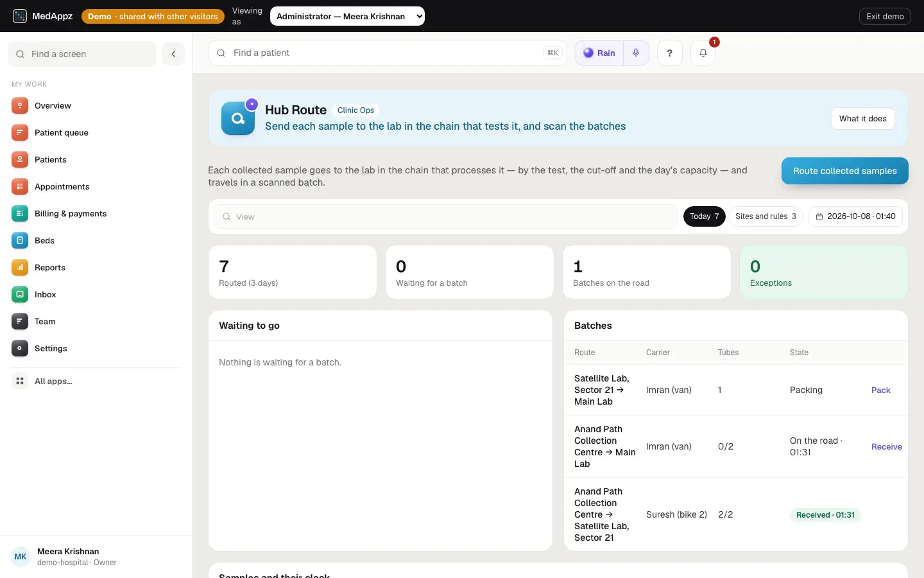Click the Carrier column header
924x578 pixels.
(658, 353)
